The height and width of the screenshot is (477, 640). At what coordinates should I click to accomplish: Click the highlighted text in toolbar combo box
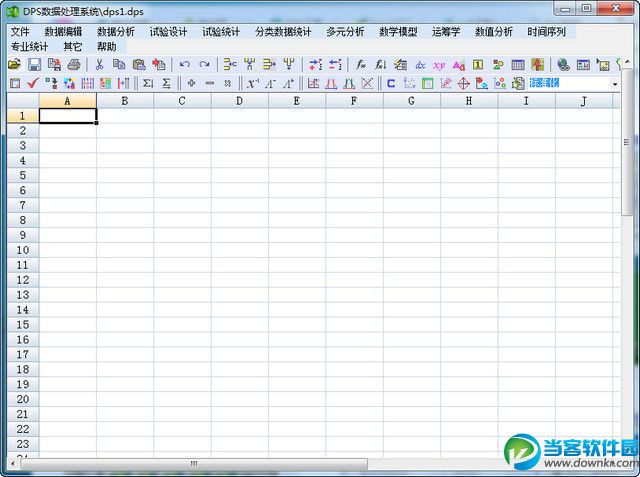point(544,84)
